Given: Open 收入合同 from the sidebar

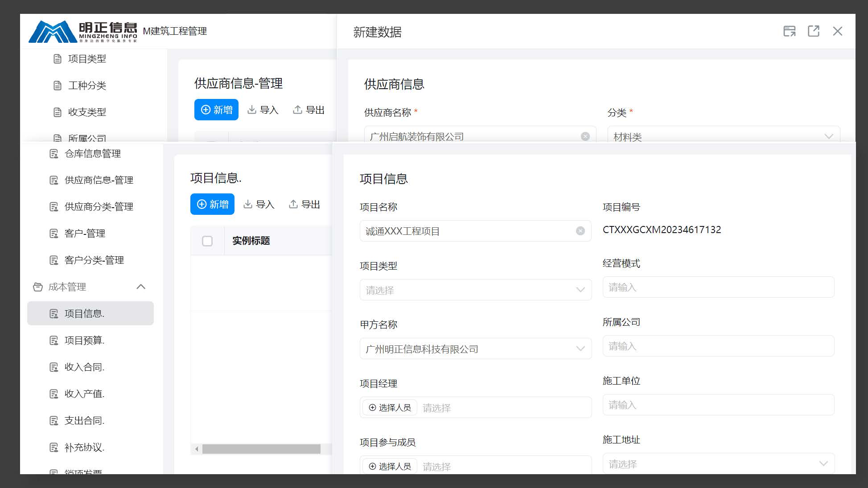Looking at the screenshot, I should pos(85,367).
